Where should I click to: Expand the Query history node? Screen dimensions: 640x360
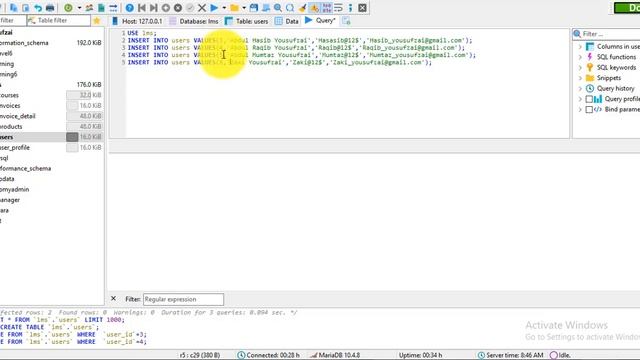pos(580,89)
